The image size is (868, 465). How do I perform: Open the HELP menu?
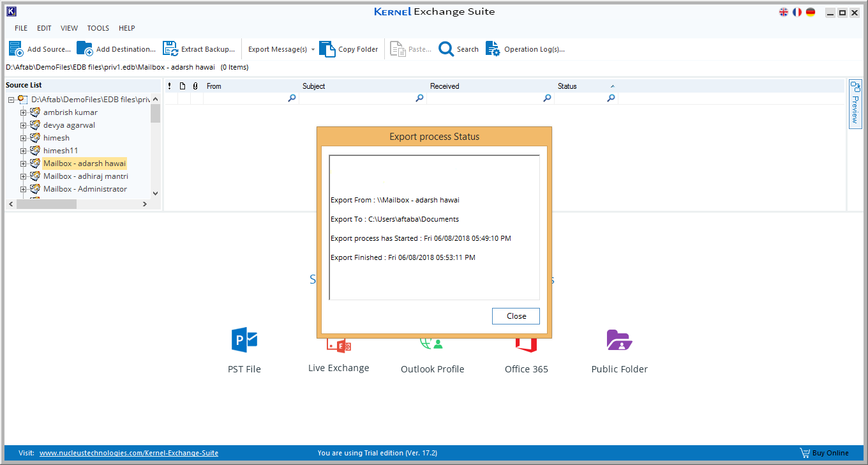tap(127, 28)
